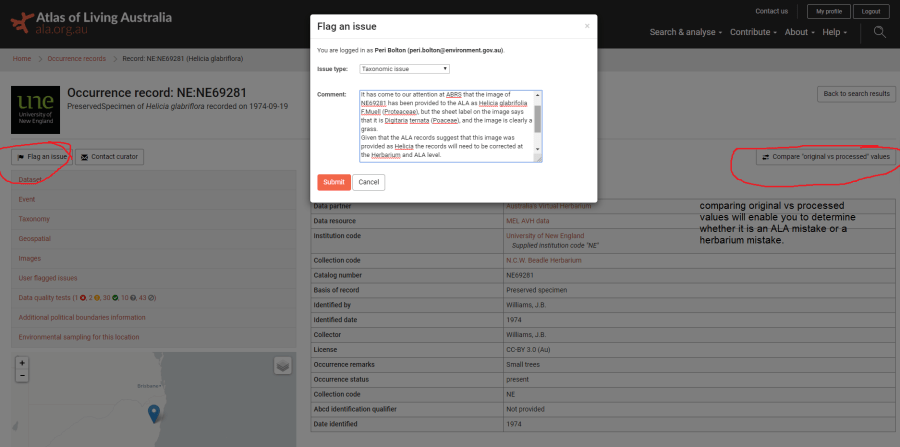Click the Atlas of Living Australia logo
Screen dimensions: 900x447
(90, 23)
